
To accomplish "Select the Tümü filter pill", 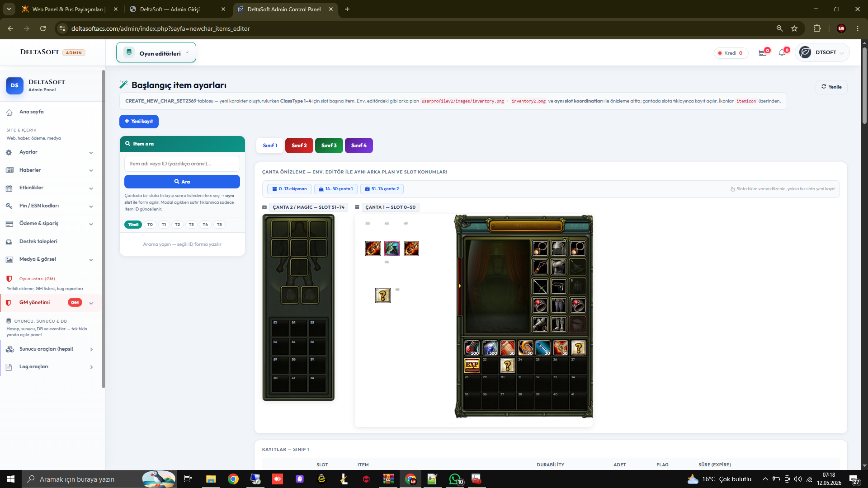I will [x=133, y=225].
